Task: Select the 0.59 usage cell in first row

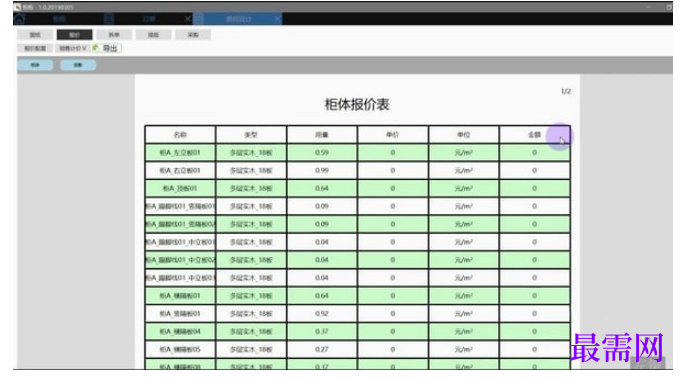Action: 322,153
